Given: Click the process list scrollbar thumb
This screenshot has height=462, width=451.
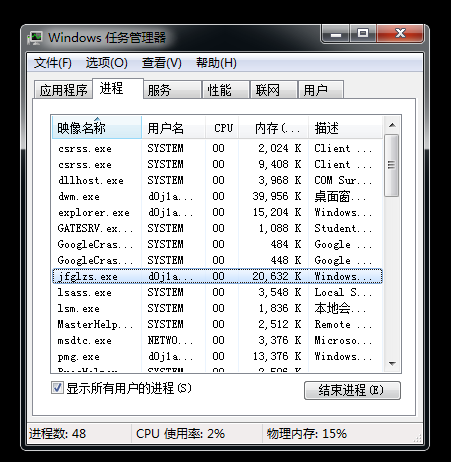Looking at the screenshot, I should tap(392, 165).
